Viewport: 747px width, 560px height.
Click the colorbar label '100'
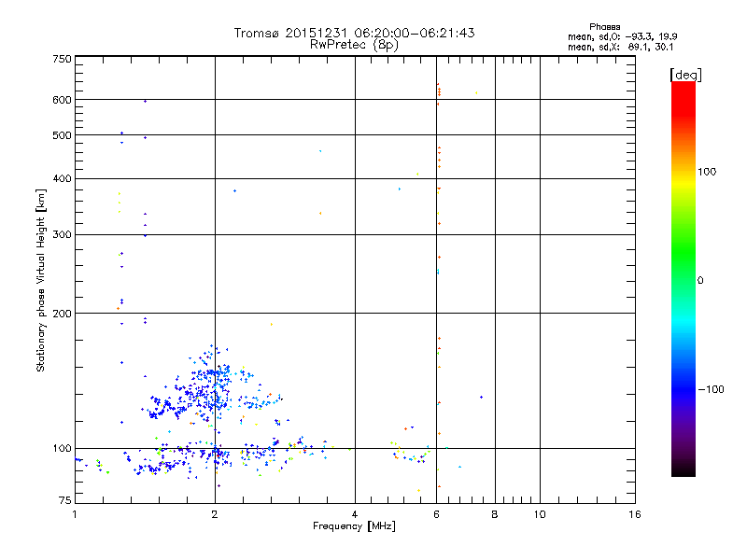[x=707, y=172]
